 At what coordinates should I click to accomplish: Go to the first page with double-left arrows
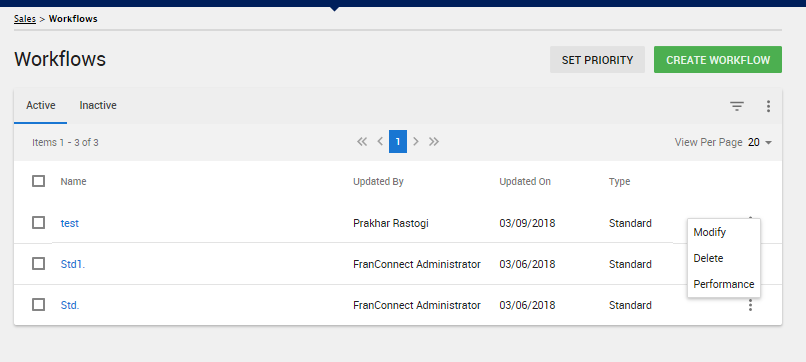362,141
